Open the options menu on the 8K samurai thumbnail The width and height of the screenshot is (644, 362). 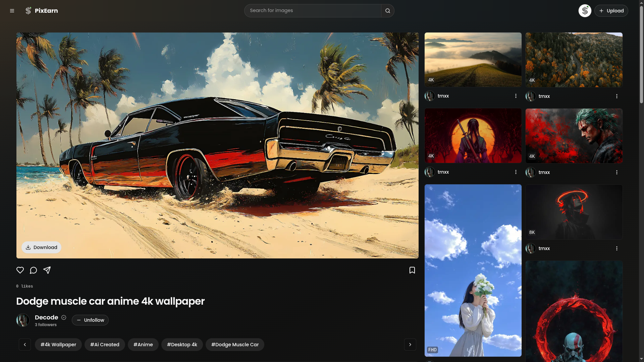click(617, 248)
